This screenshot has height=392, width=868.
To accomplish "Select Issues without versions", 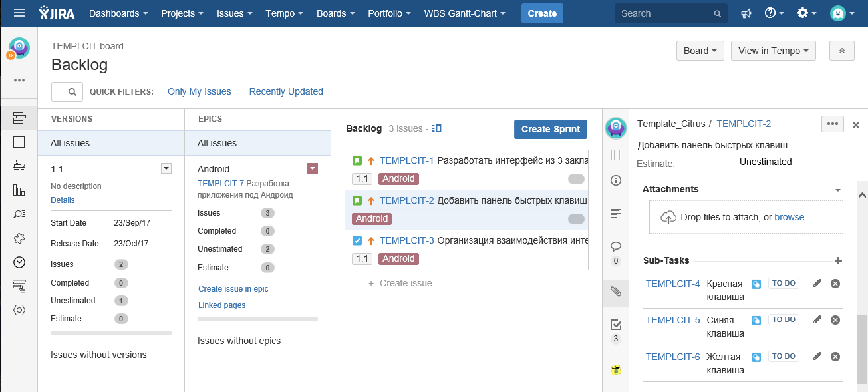I will click(x=98, y=355).
